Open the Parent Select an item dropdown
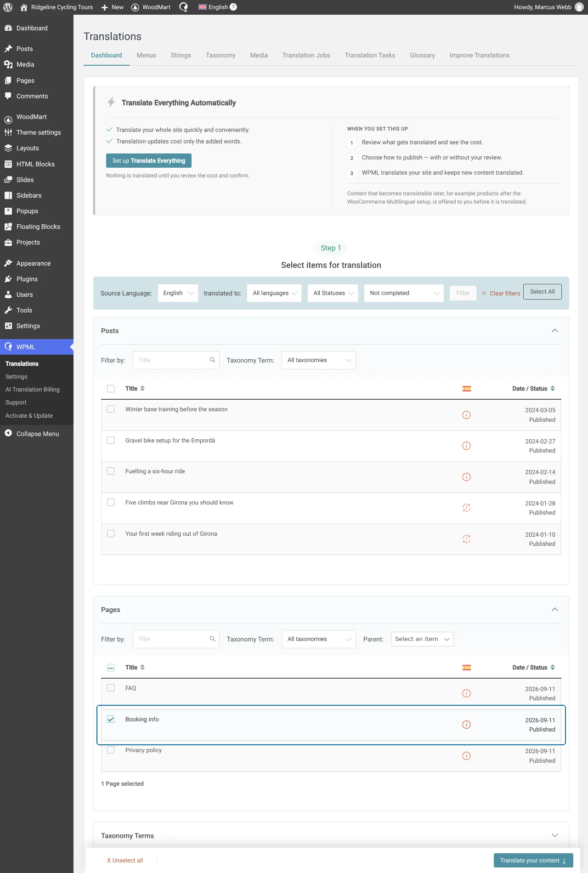This screenshot has height=873, width=588. click(422, 639)
